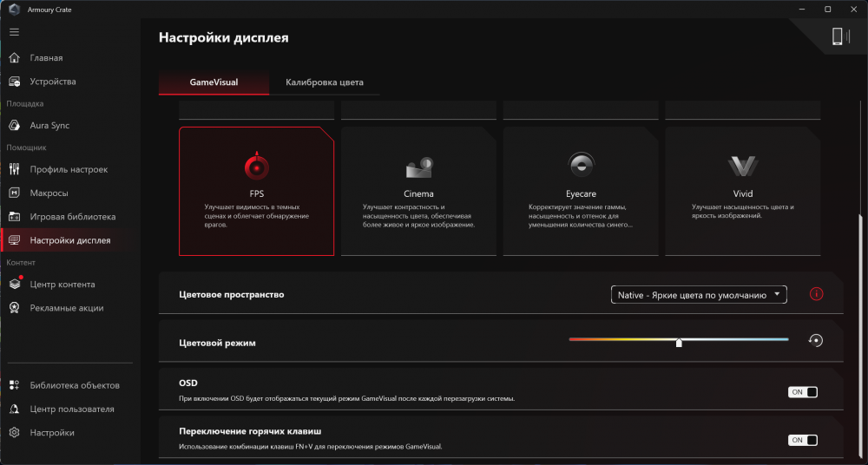
Task: Open Устройства devices icon in sidebar
Action: click(14, 82)
